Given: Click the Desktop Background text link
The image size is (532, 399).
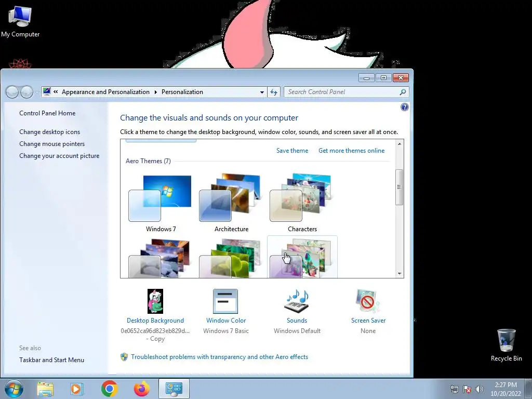Looking at the screenshot, I should [x=155, y=321].
